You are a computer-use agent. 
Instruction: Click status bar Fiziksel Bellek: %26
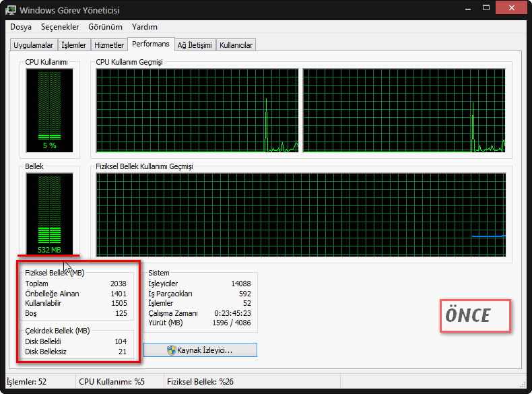(200, 382)
